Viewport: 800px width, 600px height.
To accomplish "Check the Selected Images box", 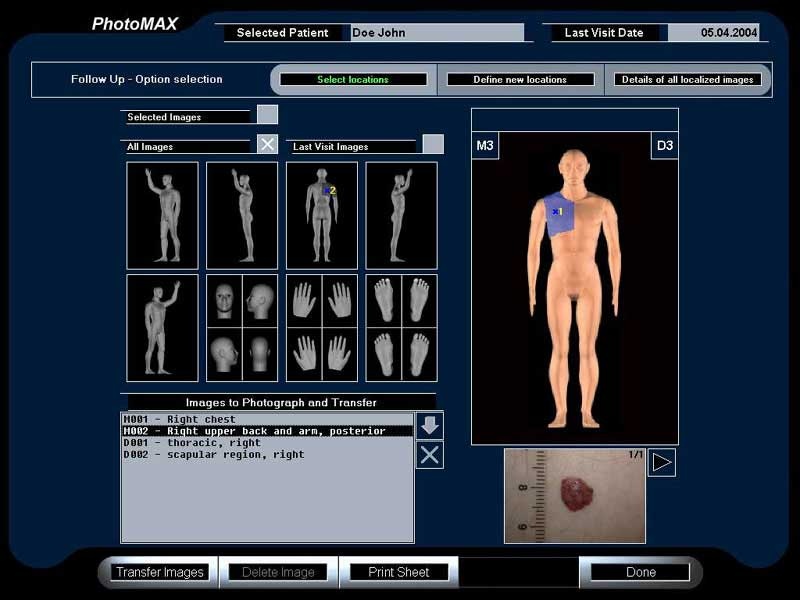I will pos(267,114).
